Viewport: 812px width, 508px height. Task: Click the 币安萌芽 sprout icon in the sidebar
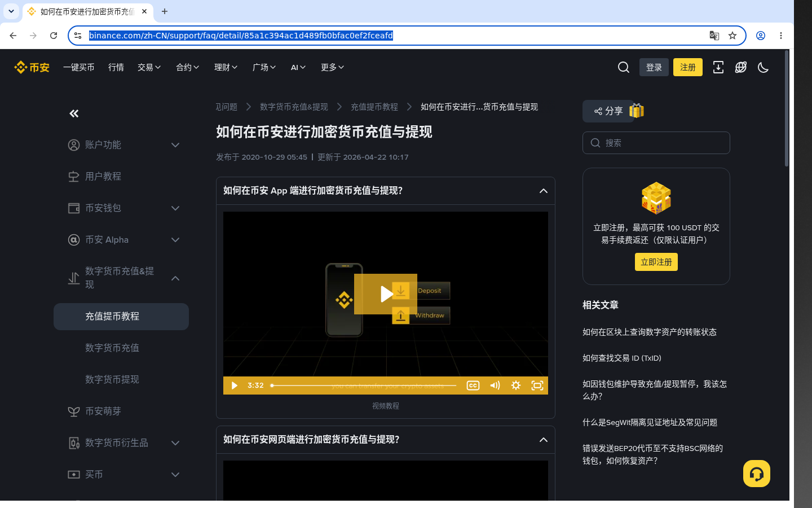coord(74,411)
